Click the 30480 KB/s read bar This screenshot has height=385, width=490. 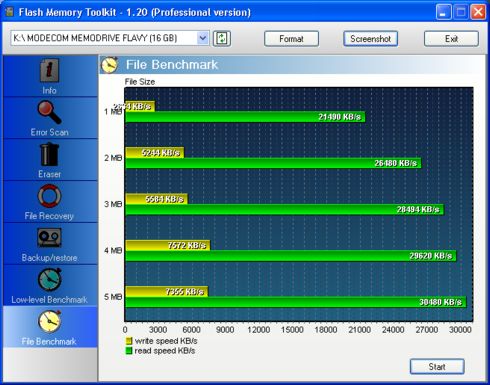[295, 302]
